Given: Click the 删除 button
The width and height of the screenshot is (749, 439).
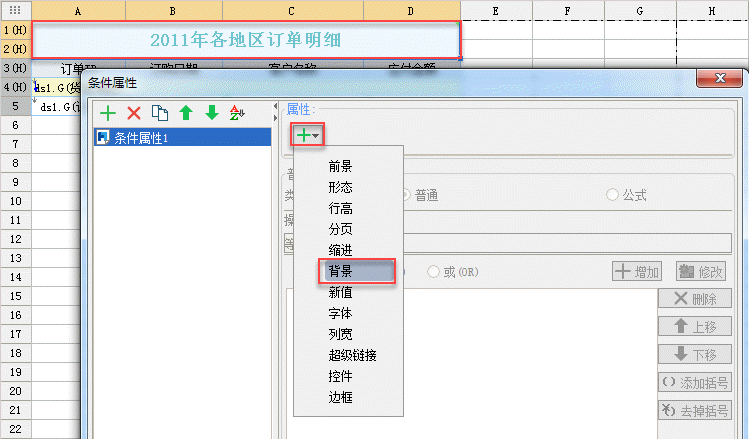Looking at the screenshot, I should coord(695,299).
